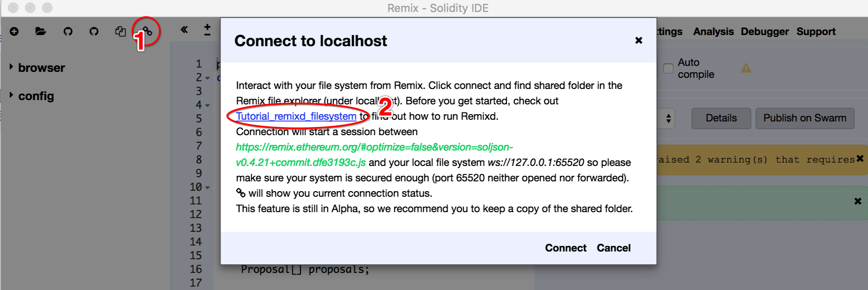Switch to the Analysis tab
The height and width of the screenshot is (290, 868).
point(713,32)
